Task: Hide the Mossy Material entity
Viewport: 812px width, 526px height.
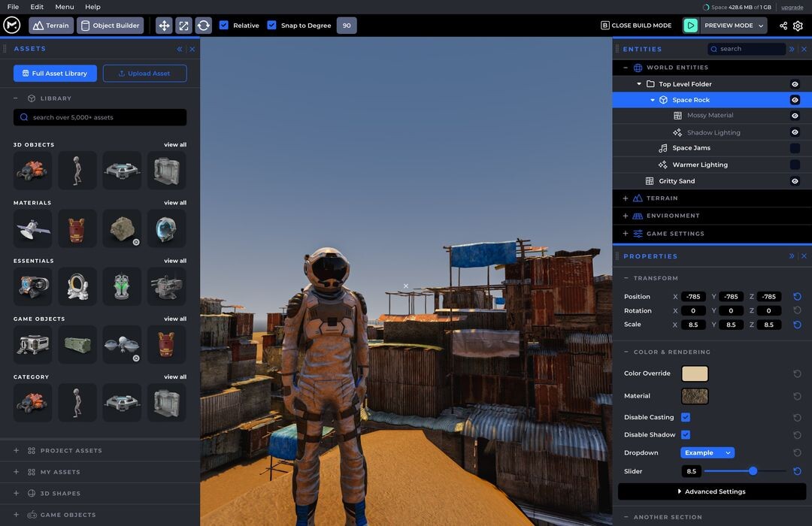Action: point(795,116)
